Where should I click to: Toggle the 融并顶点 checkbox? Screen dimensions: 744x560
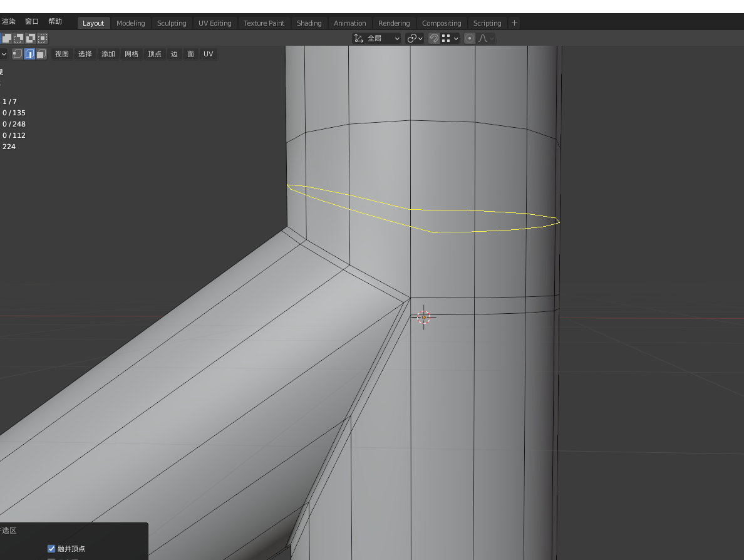(x=51, y=549)
